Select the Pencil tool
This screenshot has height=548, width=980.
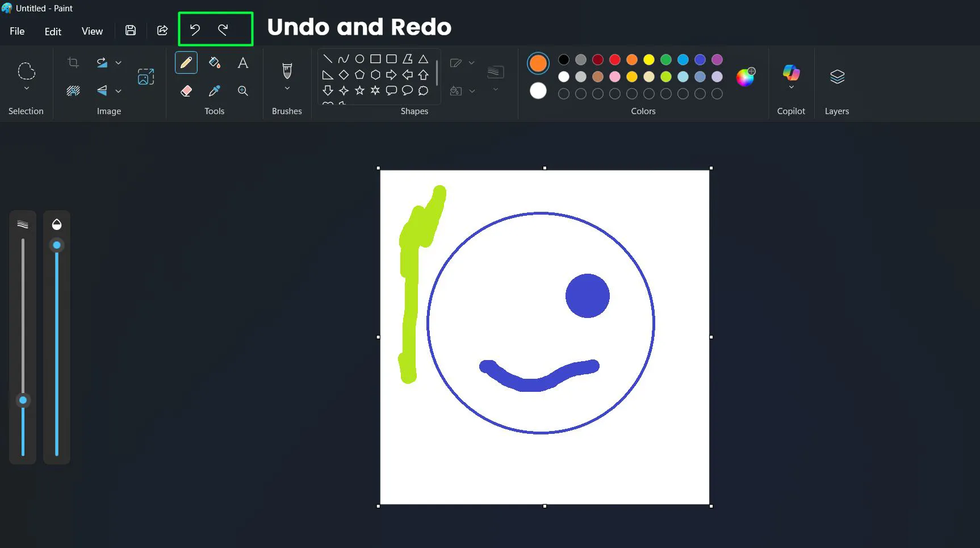pos(186,62)
